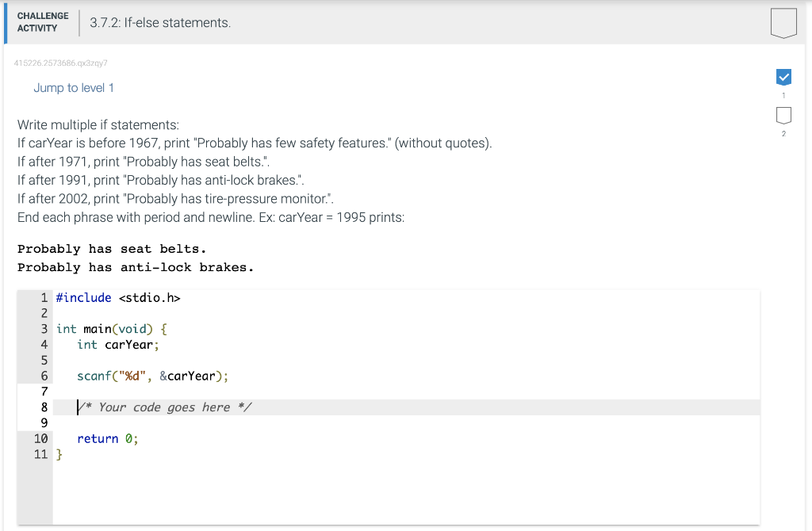Click the activity completion badge icon
Viewport: 812px width, 531px height.
[x=783, y=23]
